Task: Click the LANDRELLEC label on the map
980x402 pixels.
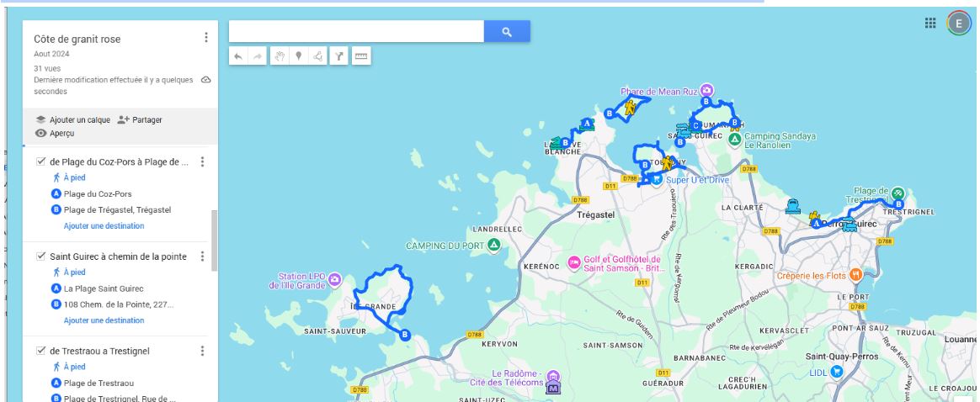Action: (498, 229)
